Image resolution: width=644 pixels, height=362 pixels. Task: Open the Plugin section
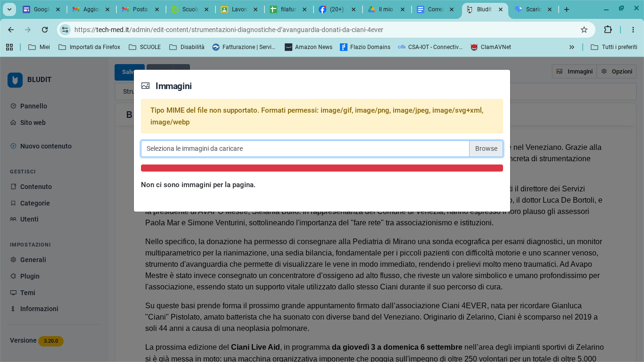click(x=29, y=276)
